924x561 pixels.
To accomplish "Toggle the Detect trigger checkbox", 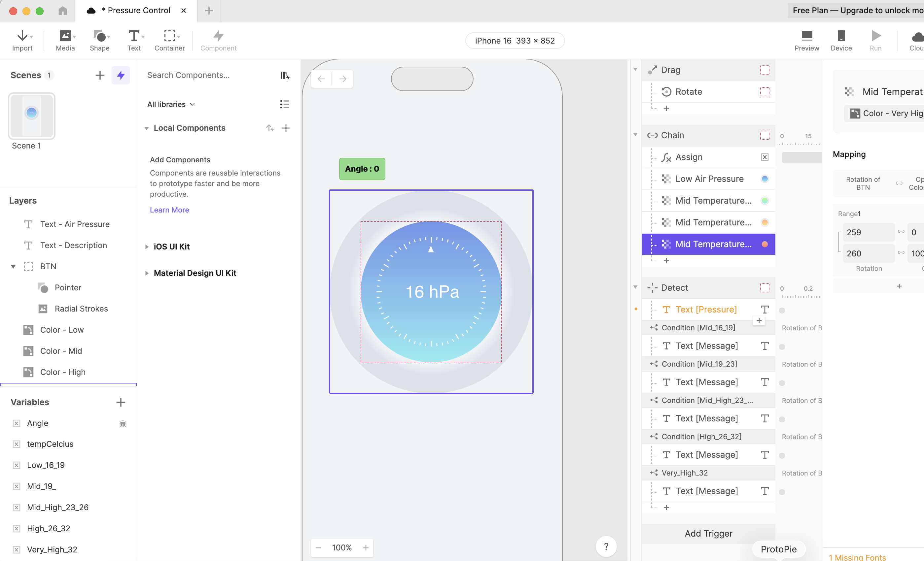I will pos(764,288).
